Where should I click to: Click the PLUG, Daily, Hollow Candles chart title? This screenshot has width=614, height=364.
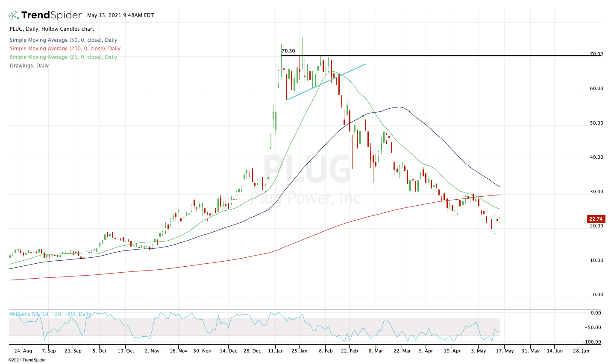point(52,29)
